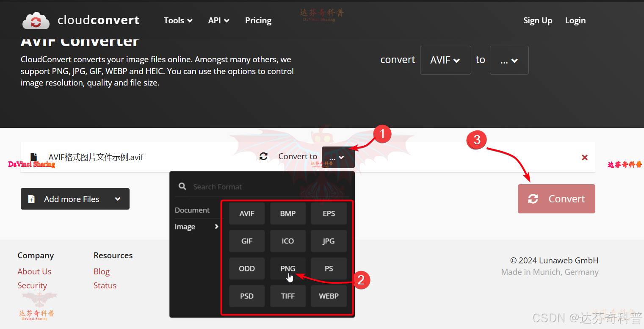Choose PSD output format
Image resolution: width=644 pixels, height=329 pixels.
247,296
